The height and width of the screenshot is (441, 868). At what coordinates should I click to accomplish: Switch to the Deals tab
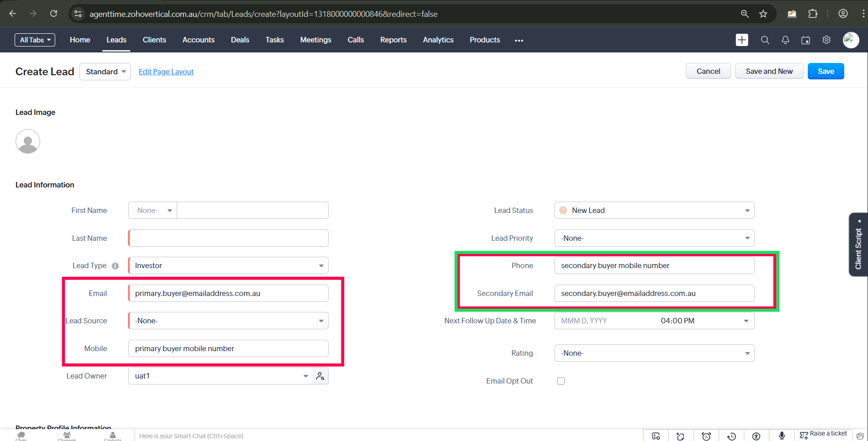tap(240, 40)
